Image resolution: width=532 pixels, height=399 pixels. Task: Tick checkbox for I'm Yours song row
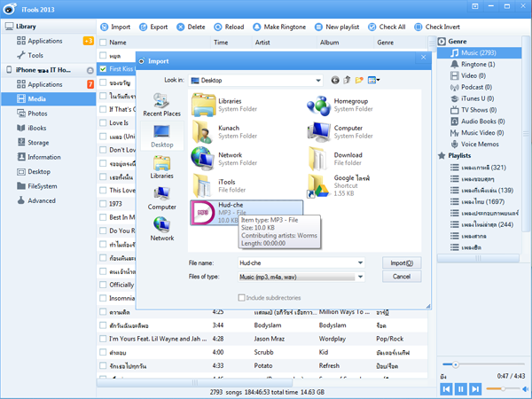104,338
